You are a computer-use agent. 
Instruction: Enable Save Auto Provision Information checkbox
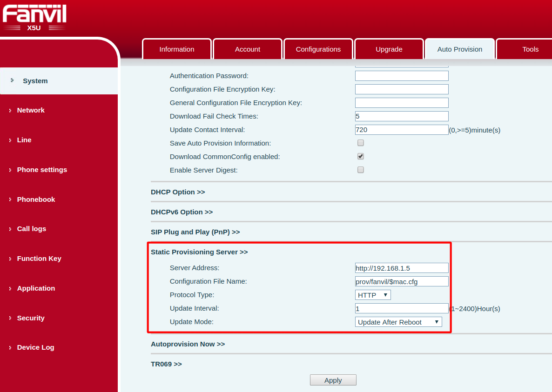[360, 143]
